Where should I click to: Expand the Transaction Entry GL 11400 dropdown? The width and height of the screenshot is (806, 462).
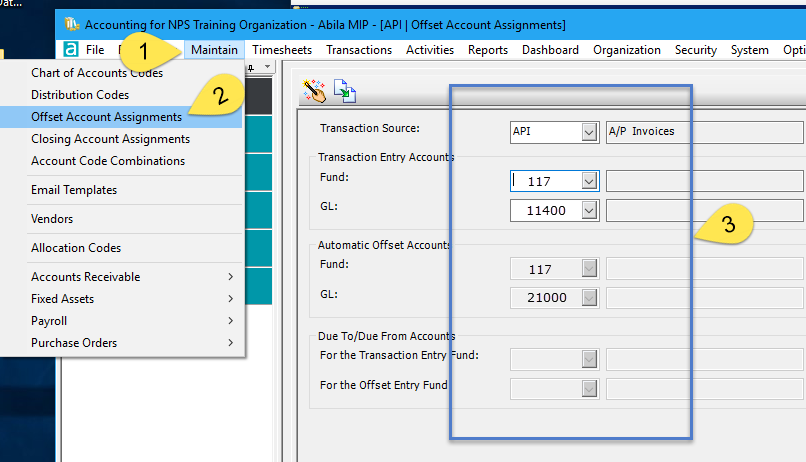[x=589, y=211]
